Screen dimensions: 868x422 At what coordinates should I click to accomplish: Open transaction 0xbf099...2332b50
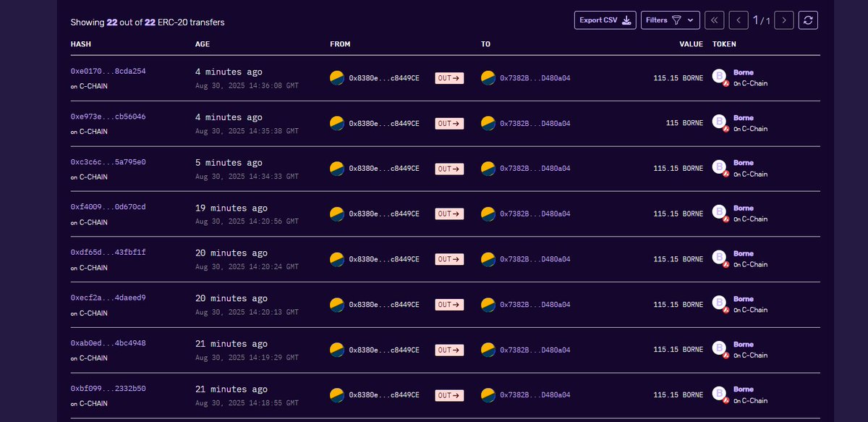[107, 388]
